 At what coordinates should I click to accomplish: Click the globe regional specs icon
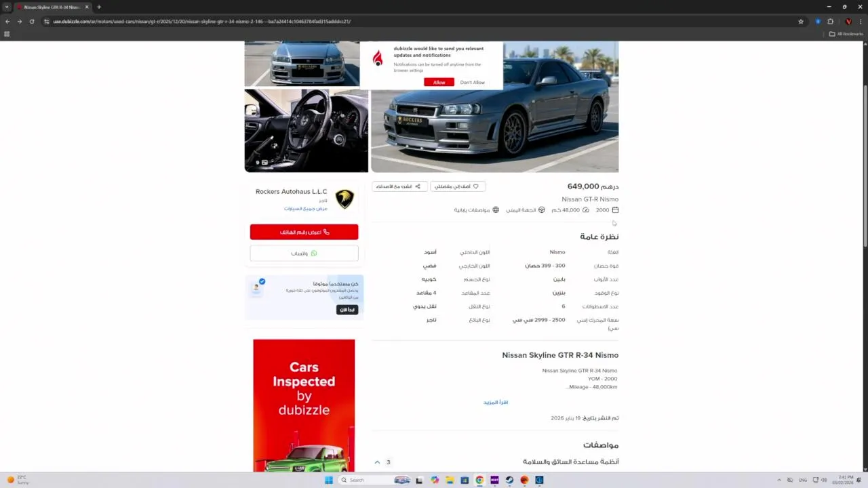tap(496, 210)
